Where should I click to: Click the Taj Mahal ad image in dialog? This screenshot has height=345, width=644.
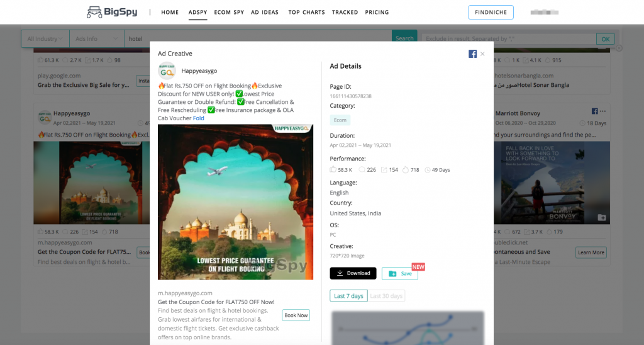pos(235,202)
